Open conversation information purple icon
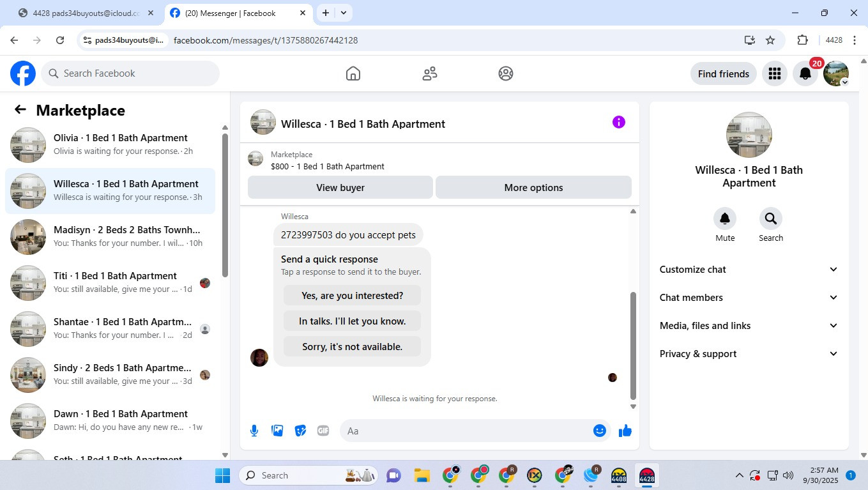 point(618,122)
